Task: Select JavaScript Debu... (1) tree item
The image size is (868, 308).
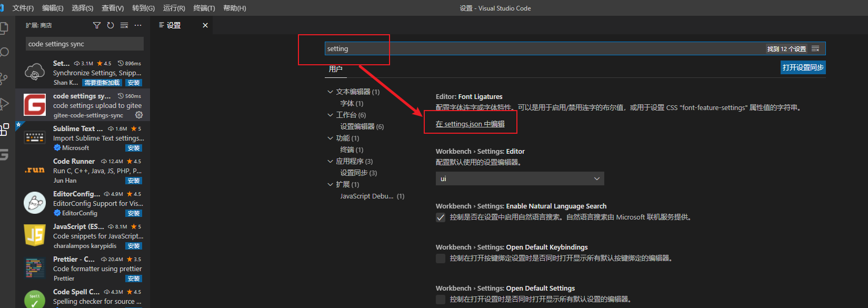Action: pyautogui.click(x=372, y=196)
